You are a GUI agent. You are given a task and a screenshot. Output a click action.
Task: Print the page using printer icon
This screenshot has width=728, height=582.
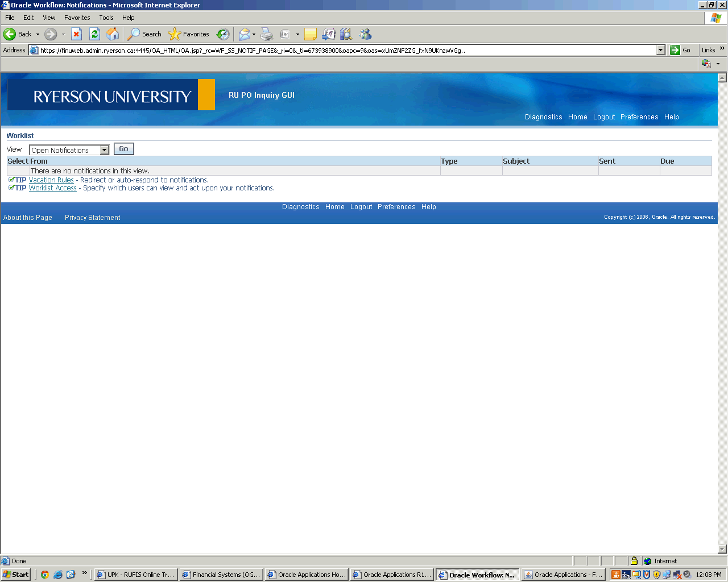(x=267, y=34)
